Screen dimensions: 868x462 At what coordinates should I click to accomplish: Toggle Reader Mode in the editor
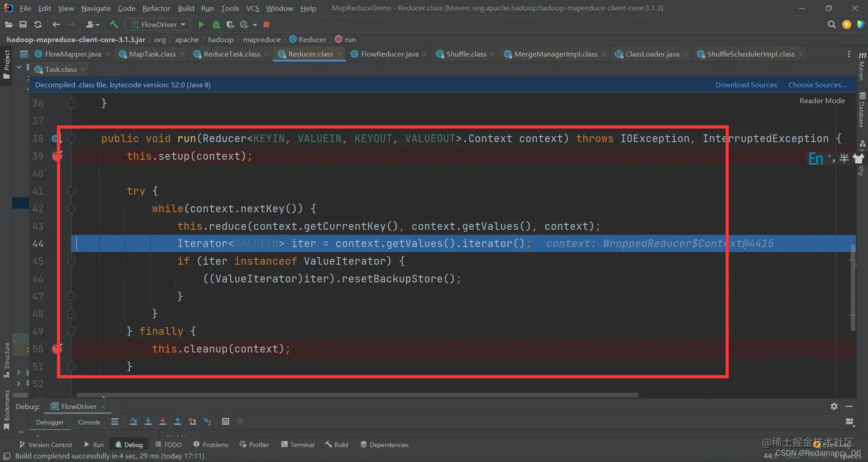pos(822,101)
